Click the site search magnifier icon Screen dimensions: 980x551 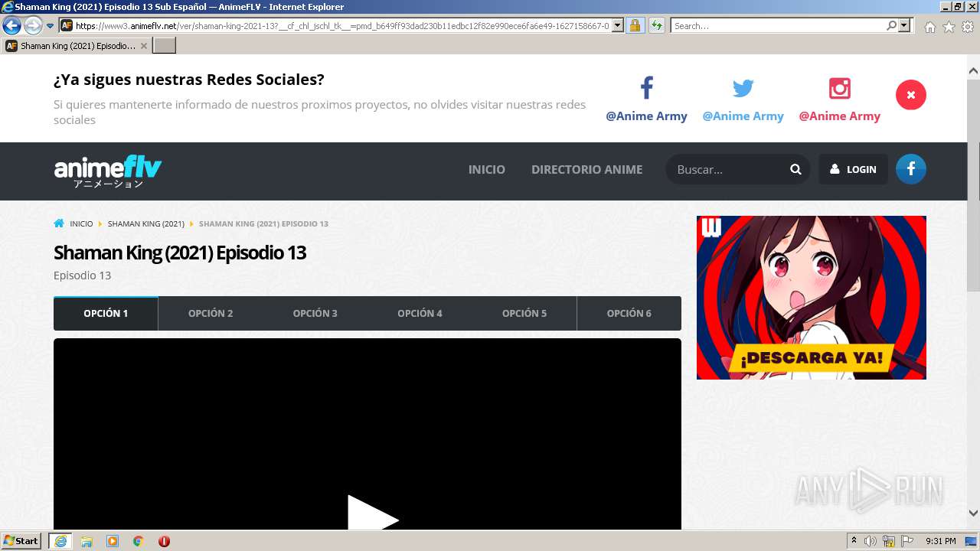[x=795, y=170]
